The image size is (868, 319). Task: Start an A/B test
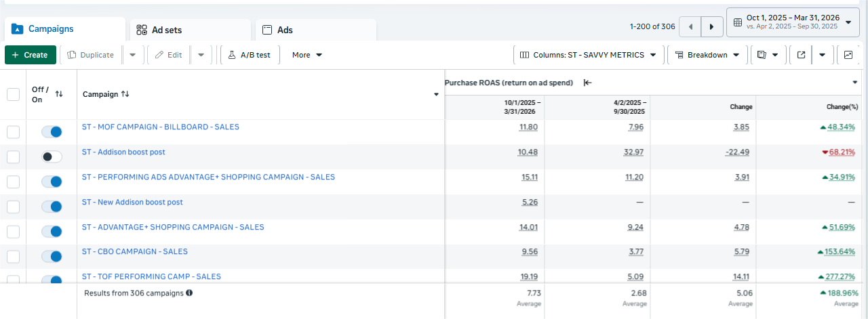[x=250, y=55]
